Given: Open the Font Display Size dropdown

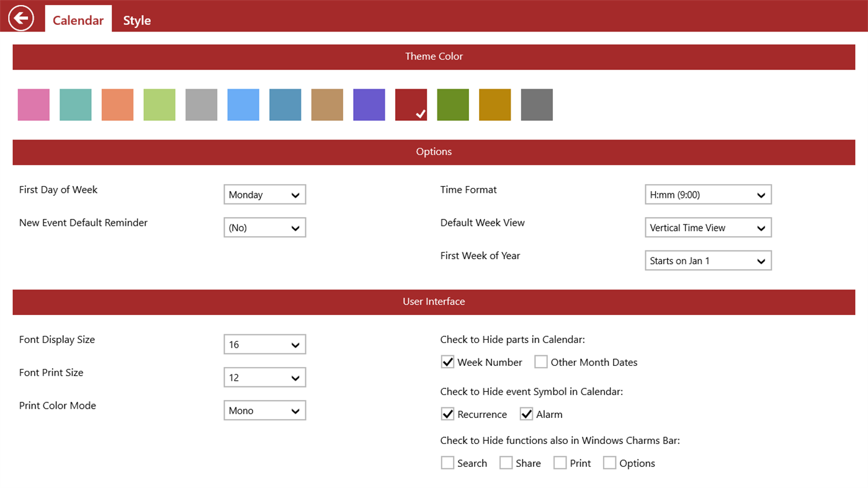Looking at the screenshot, I should tap(265, 345).
